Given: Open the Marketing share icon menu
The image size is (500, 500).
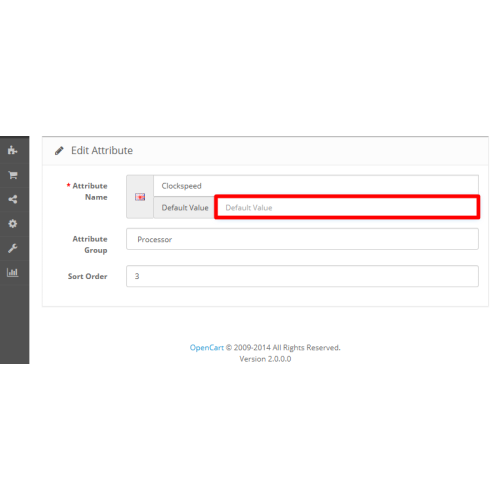Looking at the screenshot, I should pyautogui.click(x=13, y=199).
